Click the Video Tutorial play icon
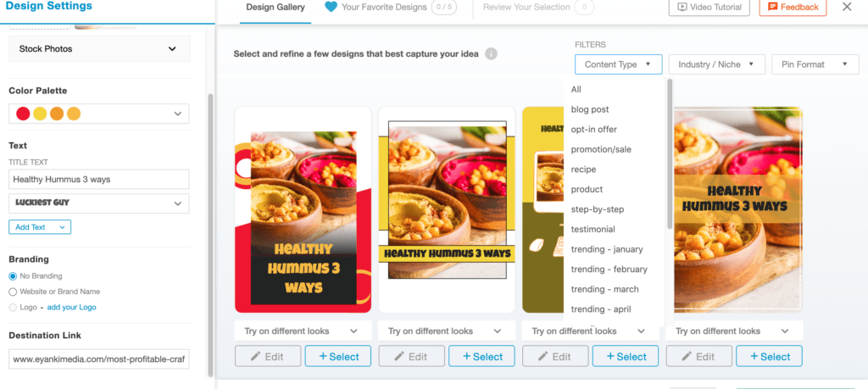868x389 pixels. coord(682,7)
